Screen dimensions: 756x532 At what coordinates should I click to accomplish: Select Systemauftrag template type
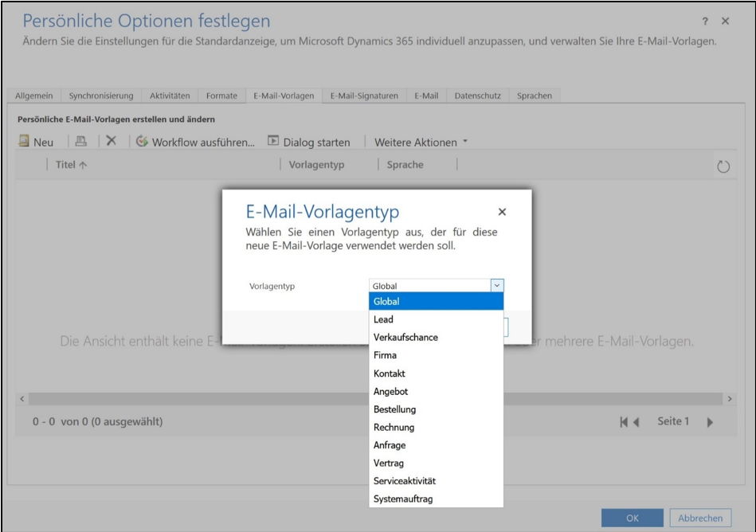[x=436, y=499]
